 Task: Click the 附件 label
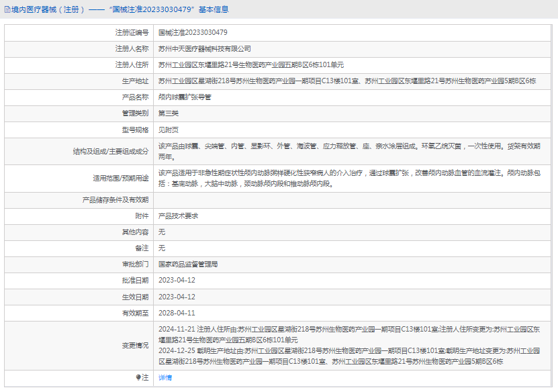(142, 216)
